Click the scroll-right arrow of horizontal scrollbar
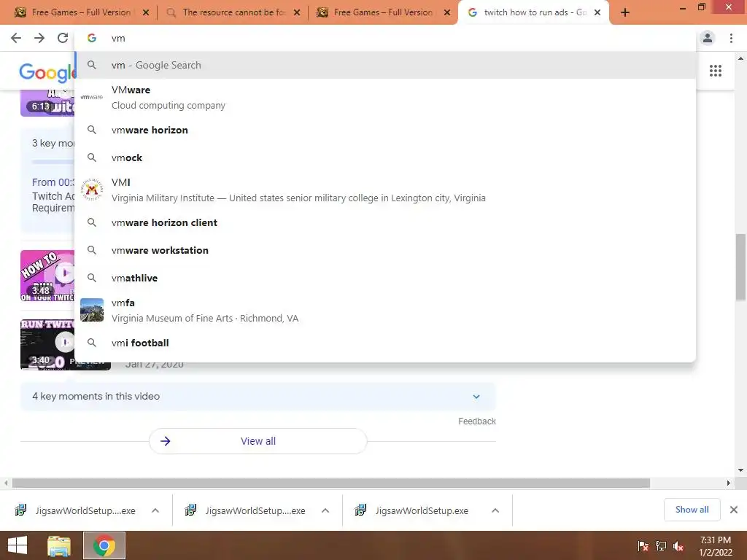 pos(729,483)
